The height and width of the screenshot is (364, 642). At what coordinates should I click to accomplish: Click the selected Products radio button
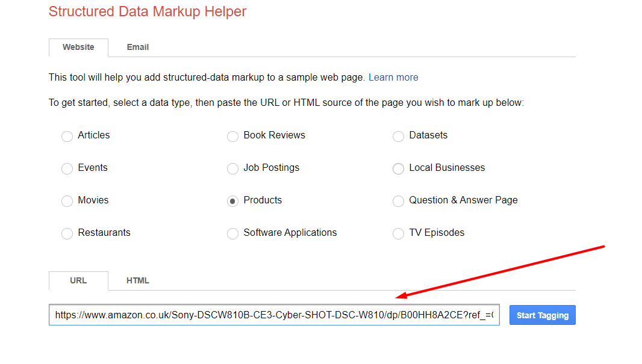(x=232, y=202)
